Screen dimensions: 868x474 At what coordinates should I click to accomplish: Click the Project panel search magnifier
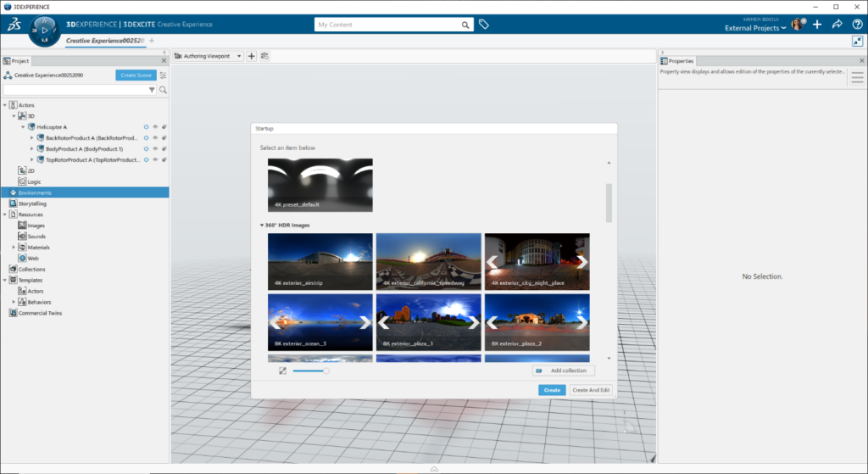pos(163,90)
